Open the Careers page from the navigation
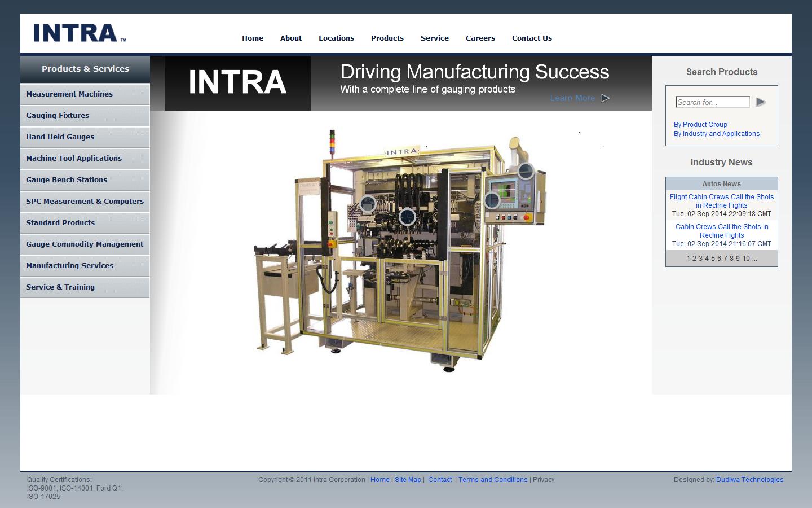 point(480,38)
